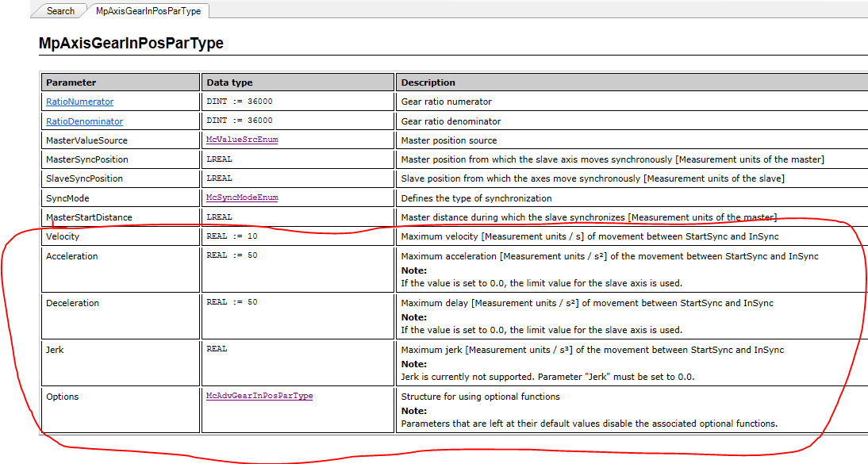Click the Parameter column header
868x464 pixels.
(120, 82)
